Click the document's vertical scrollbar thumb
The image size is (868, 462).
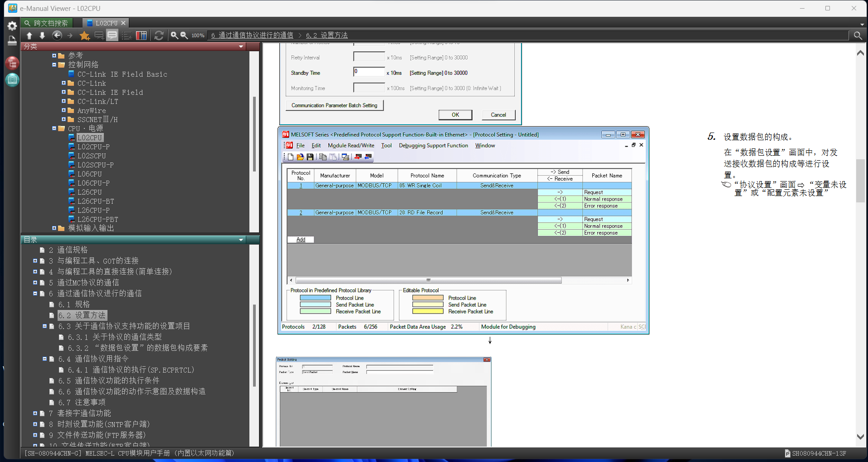click(x=860, y=180)
